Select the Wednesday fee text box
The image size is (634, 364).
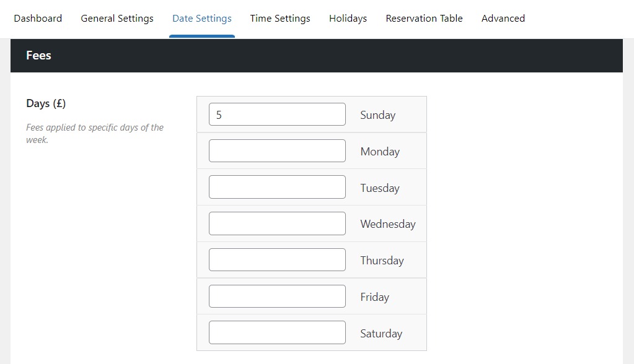click(277, 223)
